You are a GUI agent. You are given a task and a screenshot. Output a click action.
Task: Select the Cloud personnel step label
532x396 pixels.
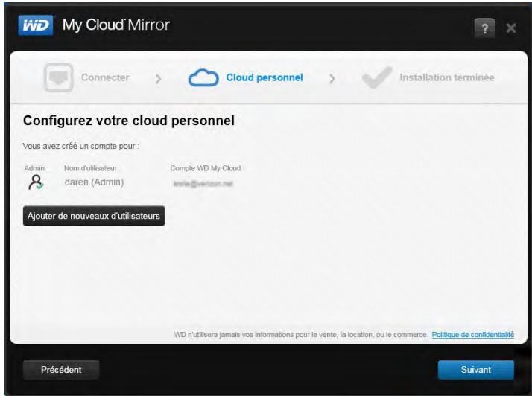265,77
